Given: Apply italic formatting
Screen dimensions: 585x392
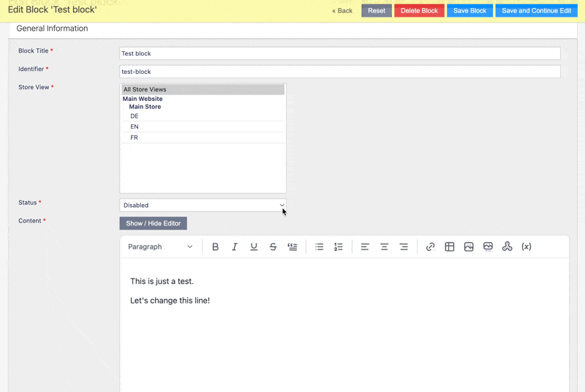Looking at the screenshot, I should (x=234, y=247).
